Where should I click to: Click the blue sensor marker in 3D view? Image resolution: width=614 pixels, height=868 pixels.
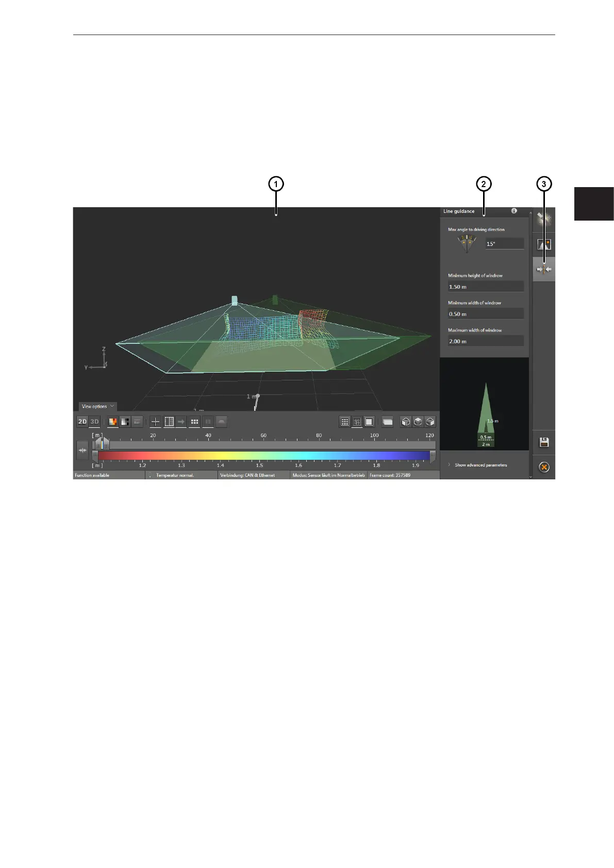235,301
